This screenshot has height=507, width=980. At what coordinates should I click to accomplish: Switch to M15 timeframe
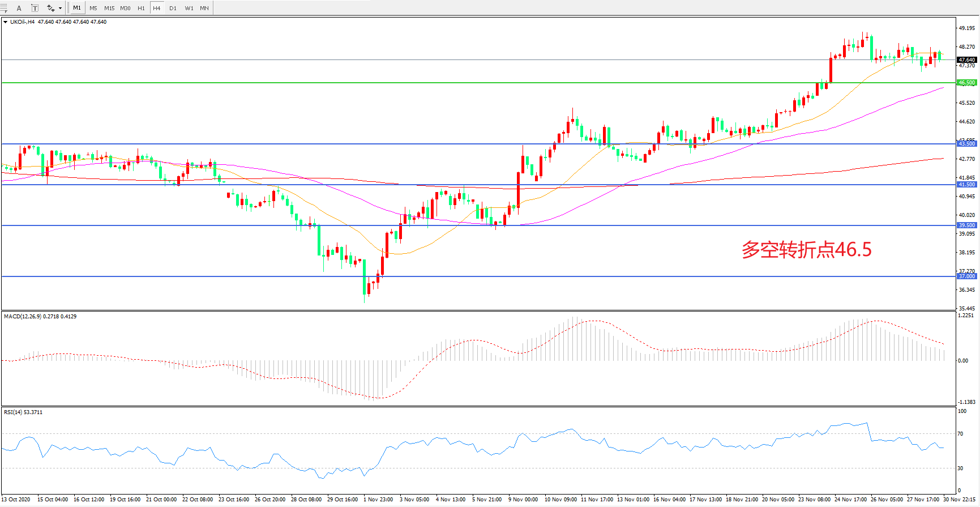pos(109,8)
